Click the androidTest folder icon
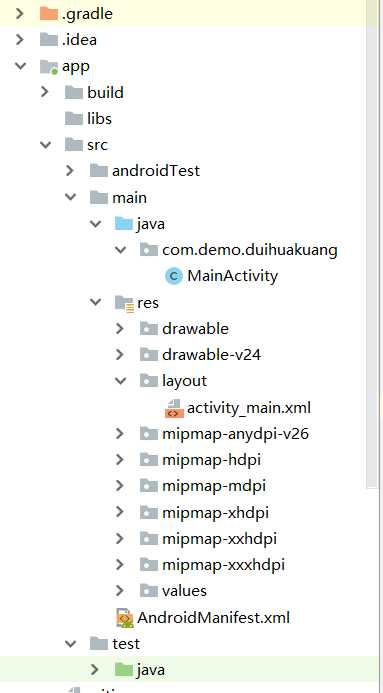 coord(99,171)
